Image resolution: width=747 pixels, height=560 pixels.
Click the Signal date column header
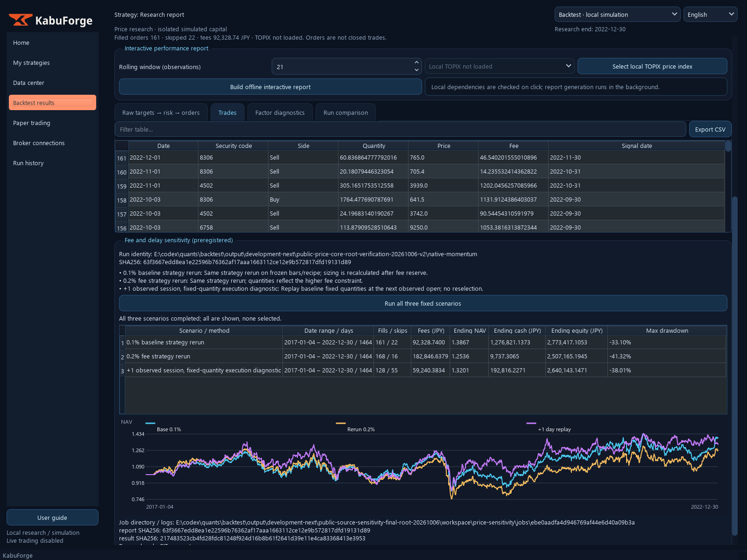[x=637, y=146]
